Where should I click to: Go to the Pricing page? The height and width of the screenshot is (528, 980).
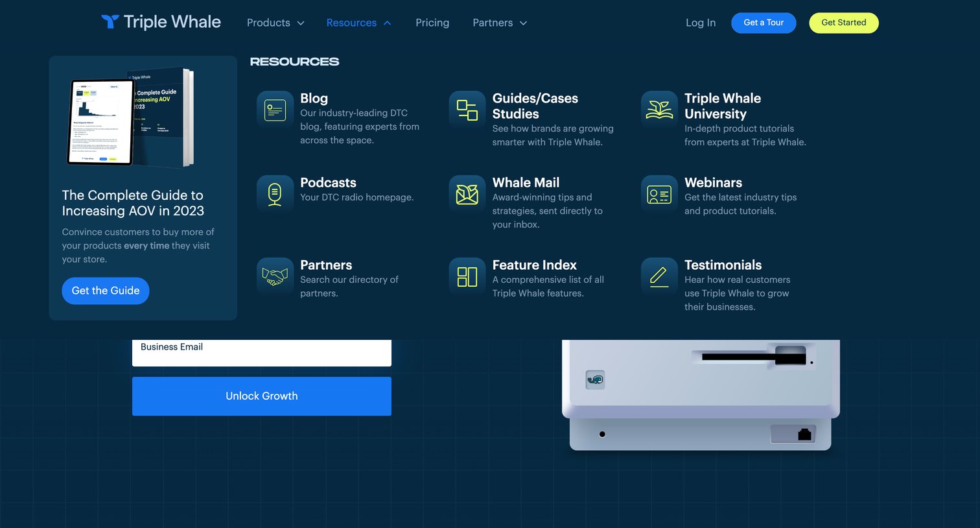432,23
